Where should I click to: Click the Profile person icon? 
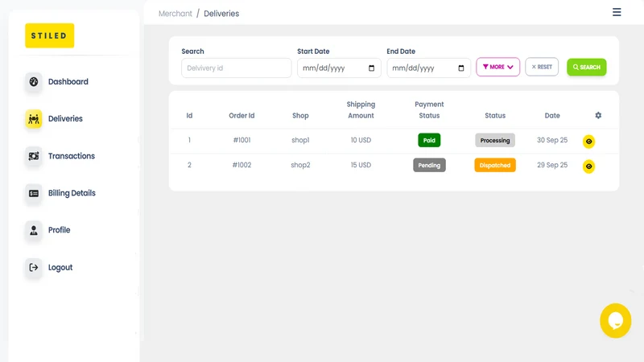point(34,230)
